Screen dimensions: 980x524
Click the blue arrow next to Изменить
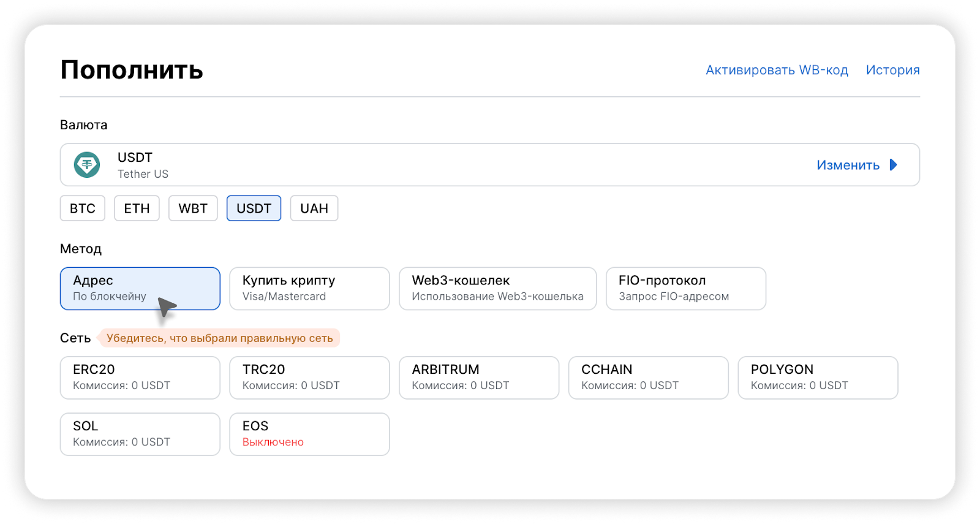pos(893,165)
